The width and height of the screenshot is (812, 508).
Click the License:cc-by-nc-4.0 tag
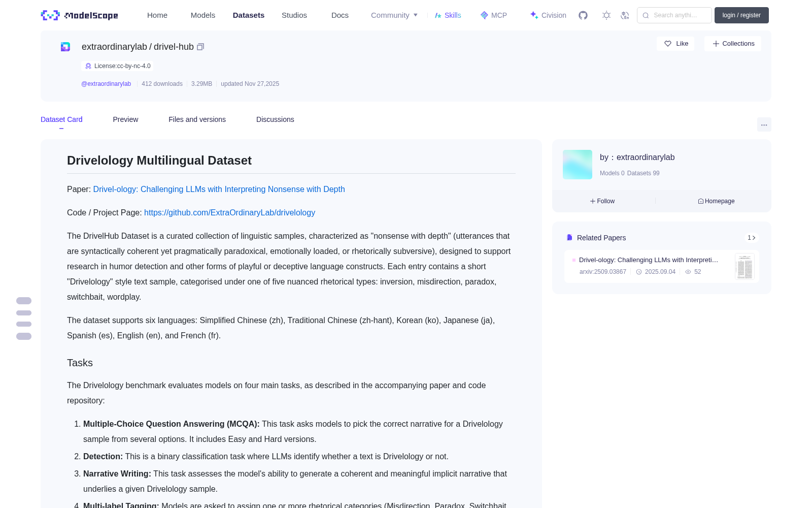(x=117, y=66)
